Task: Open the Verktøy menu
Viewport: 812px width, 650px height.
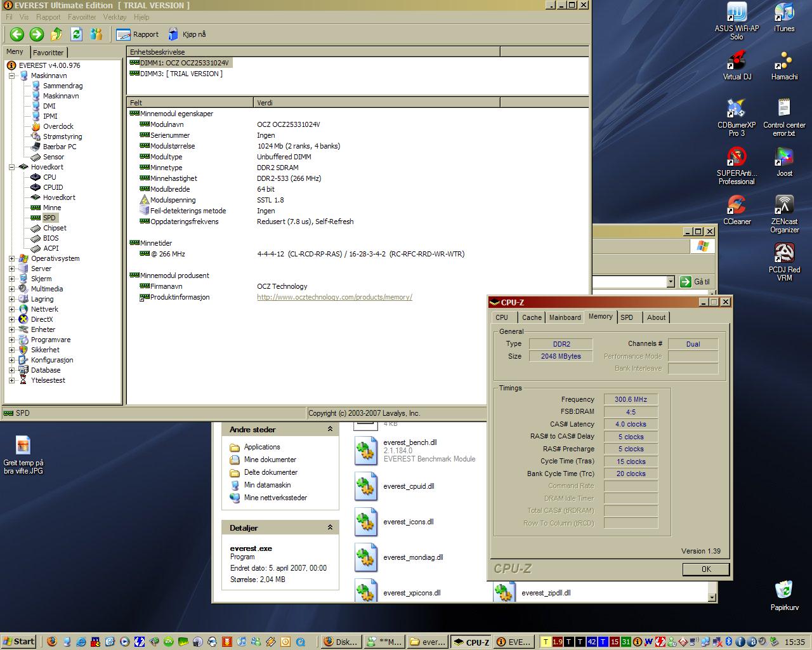Action: (x=115, y=17)
